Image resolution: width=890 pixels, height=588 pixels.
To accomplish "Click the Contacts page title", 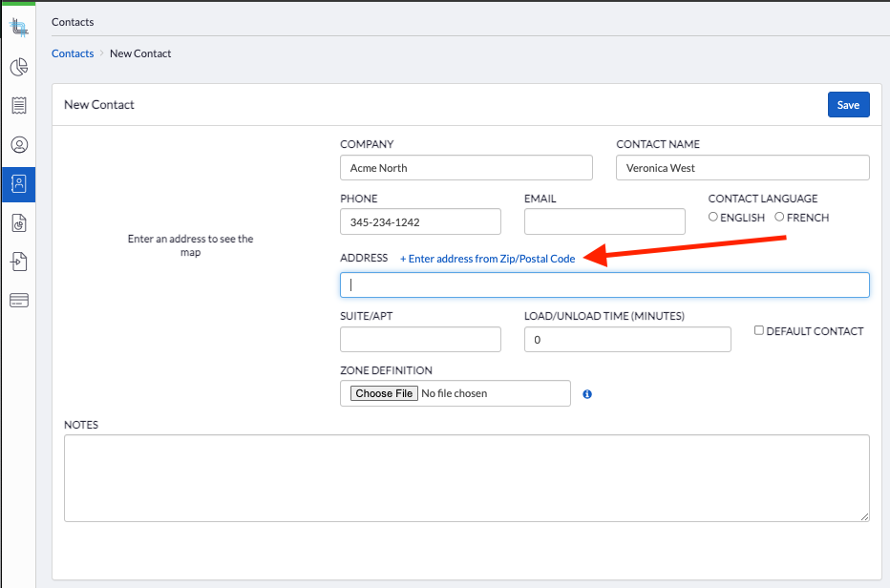I will click(73, 22).
